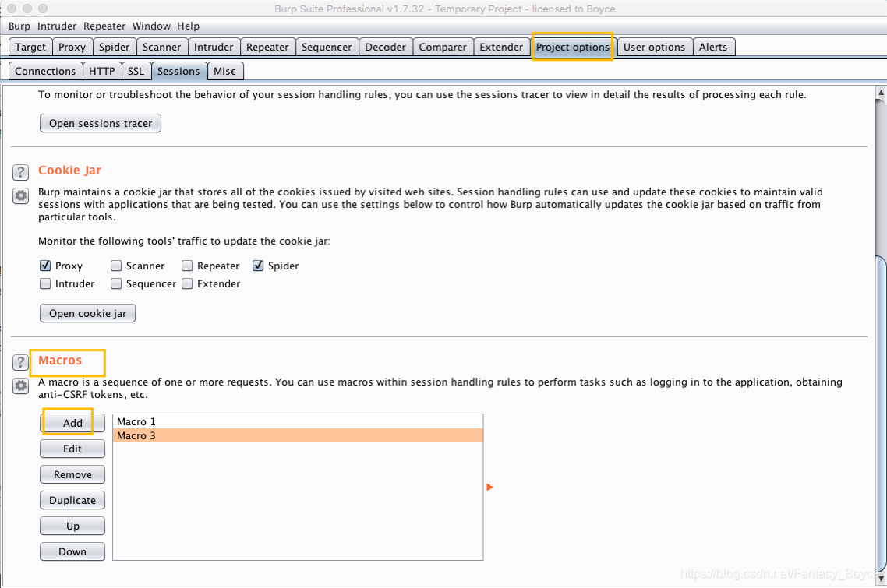This screenshot has height=588, width=887.
Task: Enable the Sequencer cookie jar checkbox
Action: pyautogui.click(x=116, y=283)
